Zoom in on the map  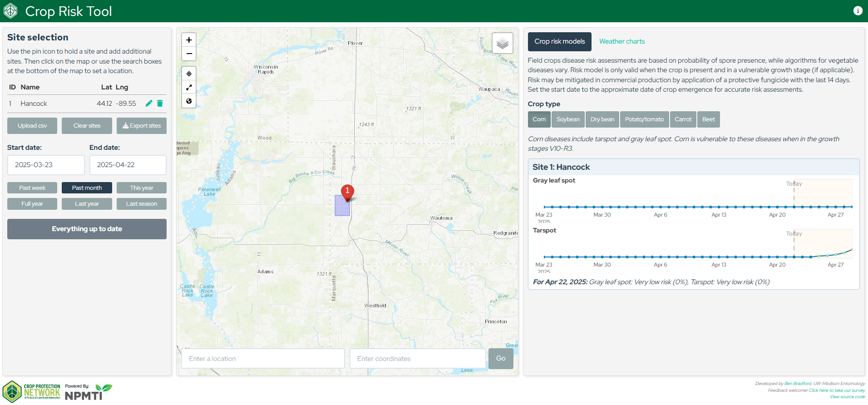(x=189, y=40)
